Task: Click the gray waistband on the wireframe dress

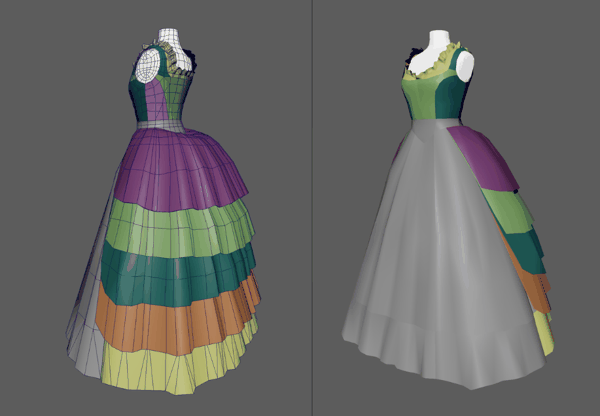Action: pyautogui.click(x=160, y=126)
